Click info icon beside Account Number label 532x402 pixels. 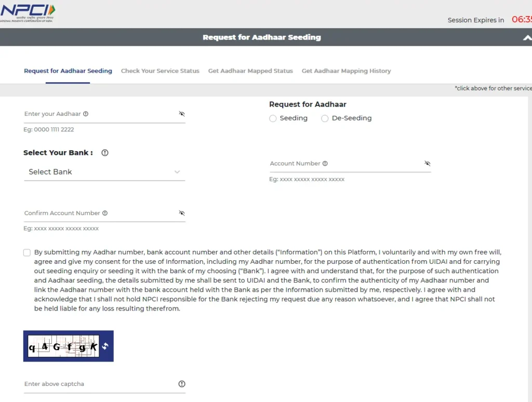[325, 164]
